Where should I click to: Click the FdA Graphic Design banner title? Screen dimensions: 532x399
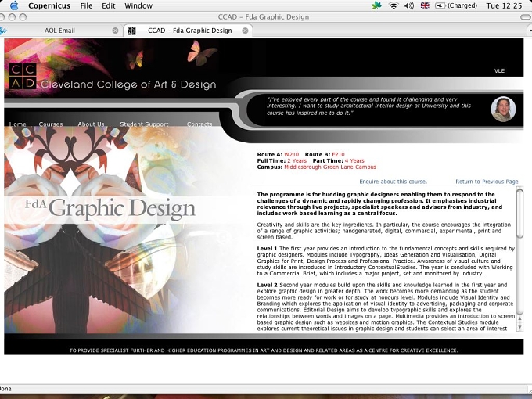110,208
